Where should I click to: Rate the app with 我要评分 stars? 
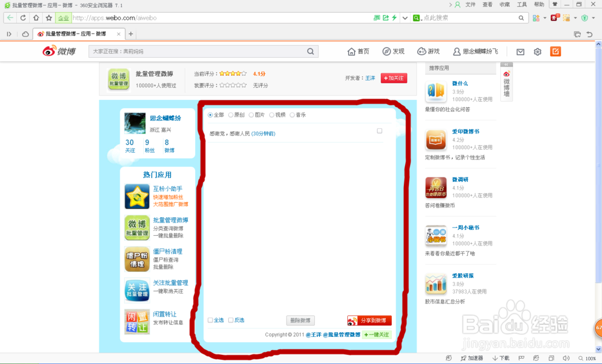tap(233, 85)
